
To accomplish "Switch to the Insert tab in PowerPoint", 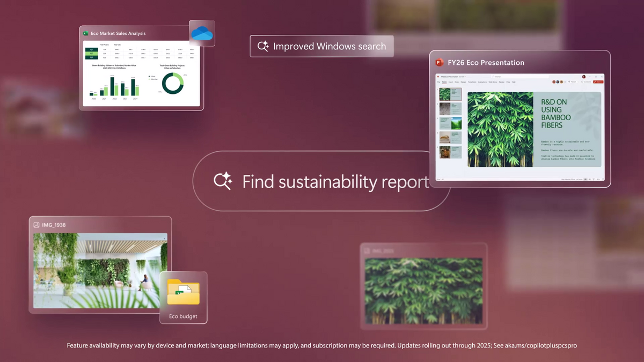I will pyautogui.click(x=451, y=82).
